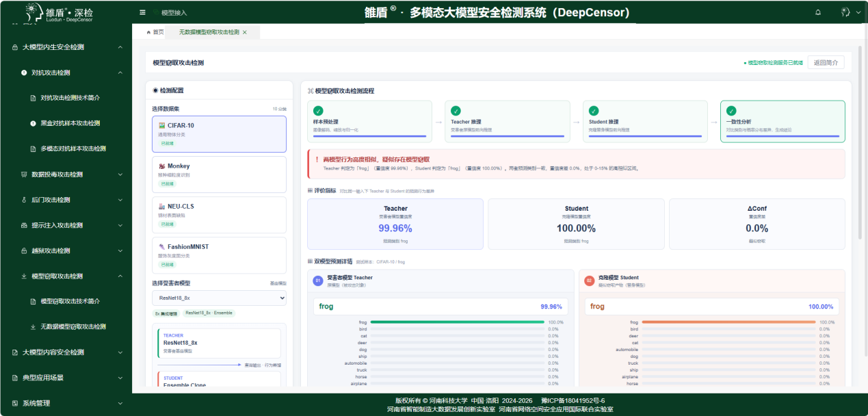Click the Student frog confidence bar
The height and width of the screenshot is (416, 868).
728,322
